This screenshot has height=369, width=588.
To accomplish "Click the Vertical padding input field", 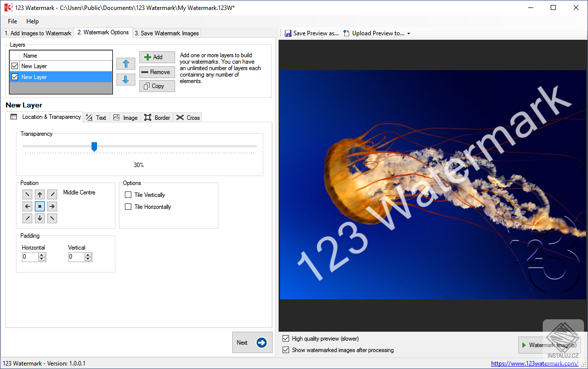I will (x=77, y=257).
